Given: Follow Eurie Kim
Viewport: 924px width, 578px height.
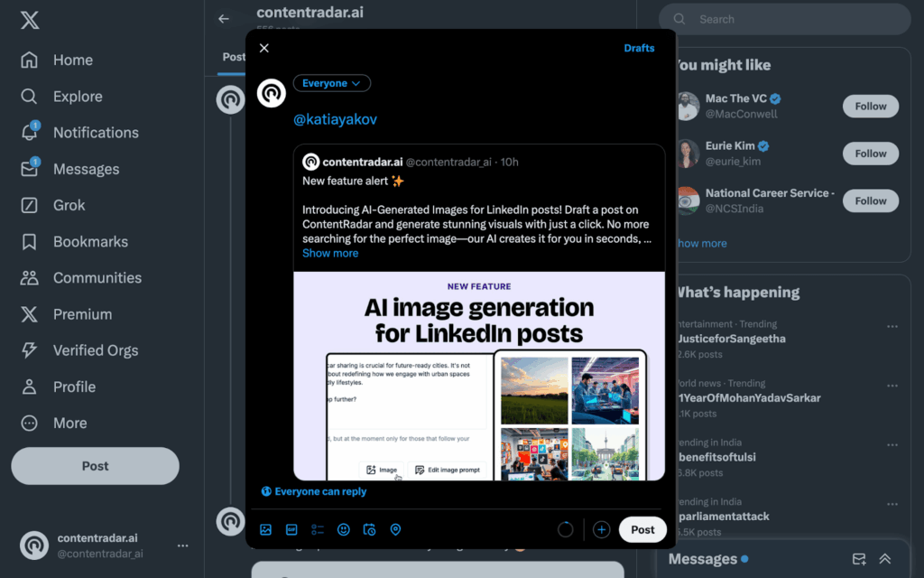Looking at the screenshot, I should pyautogui.click(x=871, y=154).
